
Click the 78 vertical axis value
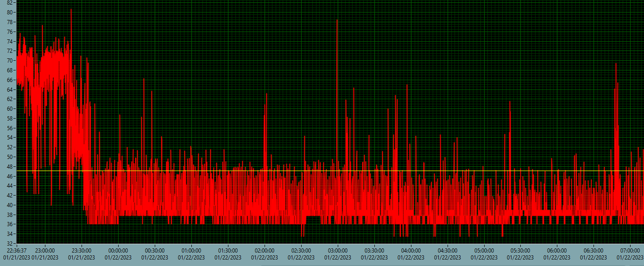coord(11,21)
